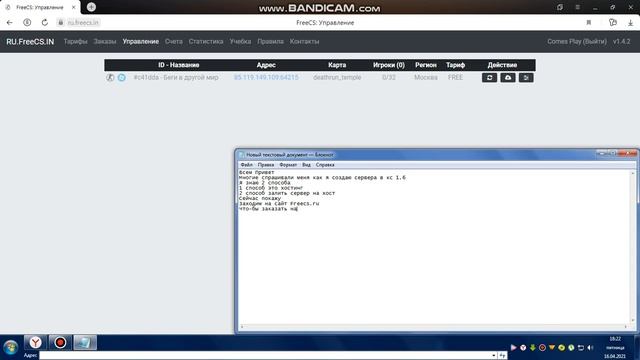This screenshot has height=360, width=640.
Task: Click the 'ID - Название' column header
Action: tap(179, 65)
